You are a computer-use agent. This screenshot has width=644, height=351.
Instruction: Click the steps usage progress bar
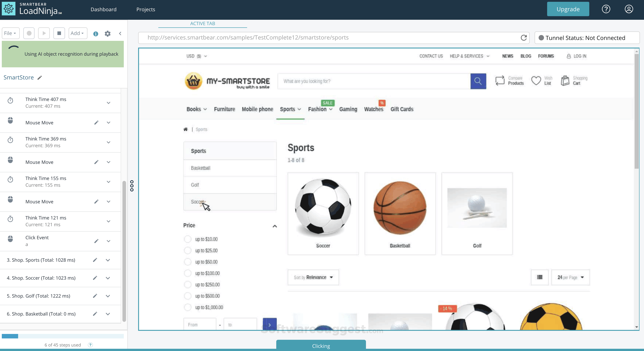tap(63, 336)
